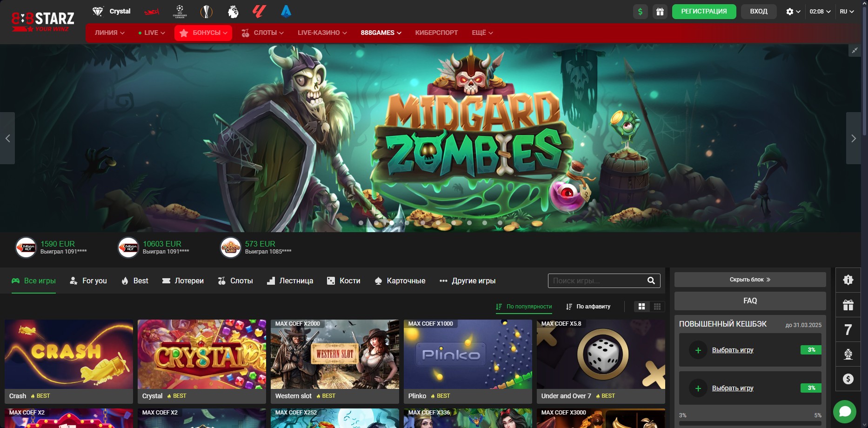Open the 10603 EUR winner game icon
Screen dimensions: 868x428
[x=128, y=247]
